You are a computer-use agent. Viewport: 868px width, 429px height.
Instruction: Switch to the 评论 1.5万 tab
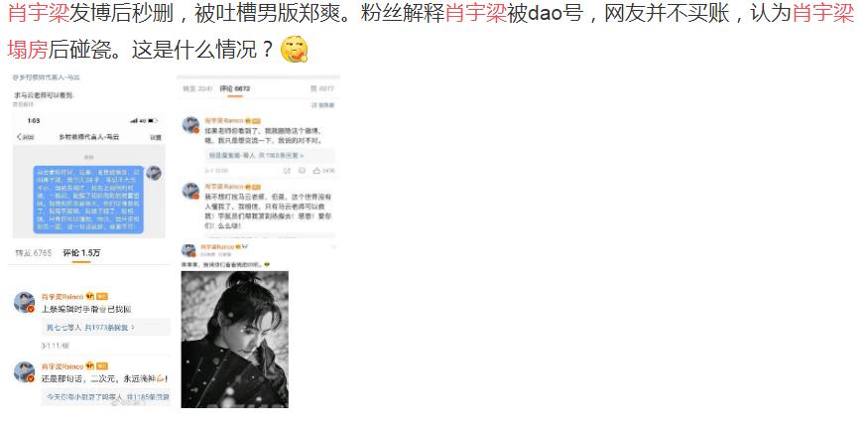[81, 253]
